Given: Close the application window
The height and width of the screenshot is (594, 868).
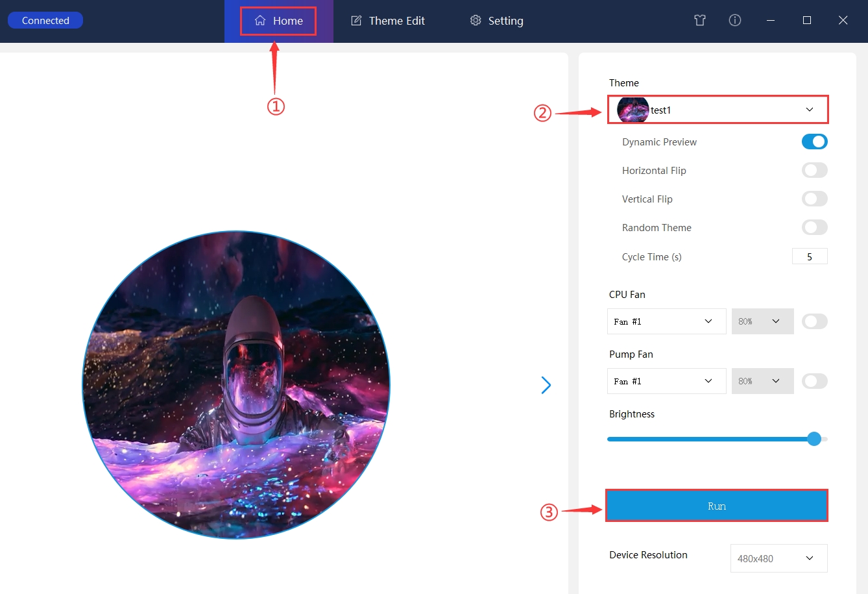Looking at the screenshot, I should pos(843,20).
